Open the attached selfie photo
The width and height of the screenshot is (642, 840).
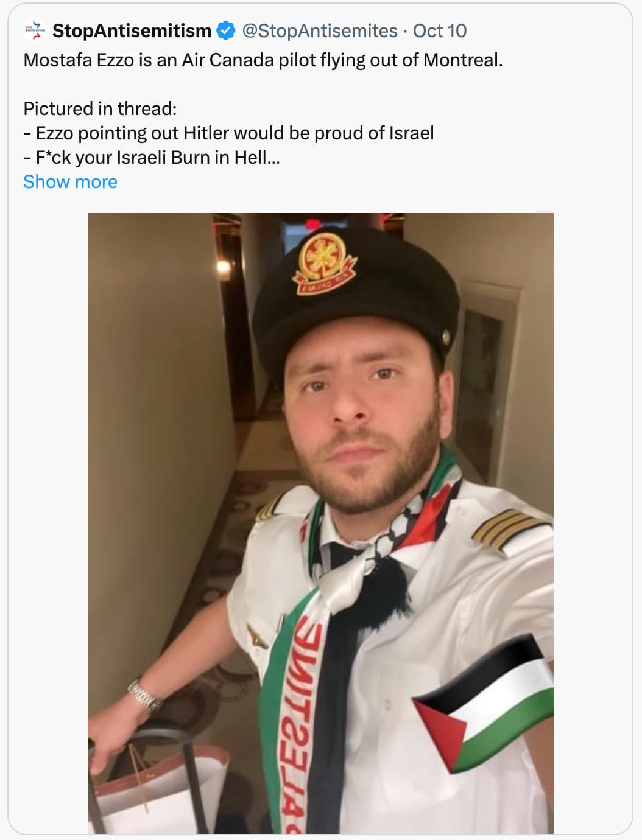tap(320, 523)
